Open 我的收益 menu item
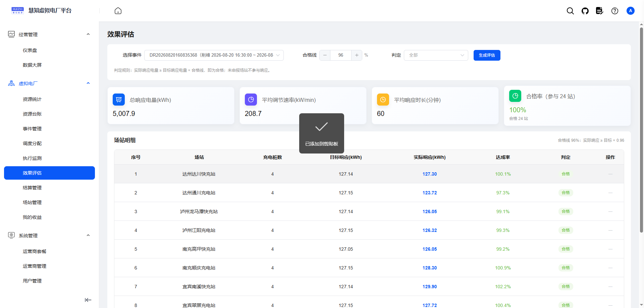The image size is (644, 308). click(x=49, y=217)
